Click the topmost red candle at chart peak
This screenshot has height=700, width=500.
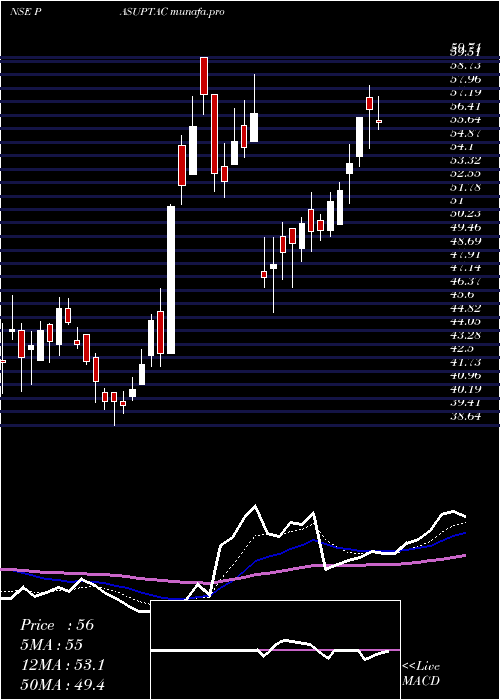204,75
